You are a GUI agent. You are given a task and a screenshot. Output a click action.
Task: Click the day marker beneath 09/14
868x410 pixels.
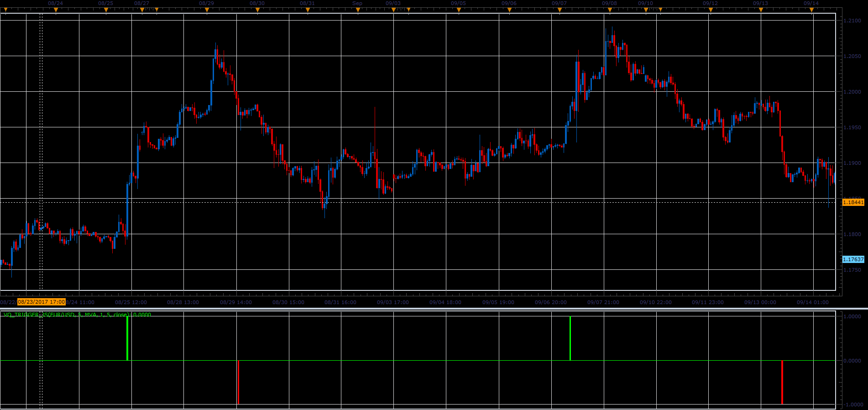811,10
